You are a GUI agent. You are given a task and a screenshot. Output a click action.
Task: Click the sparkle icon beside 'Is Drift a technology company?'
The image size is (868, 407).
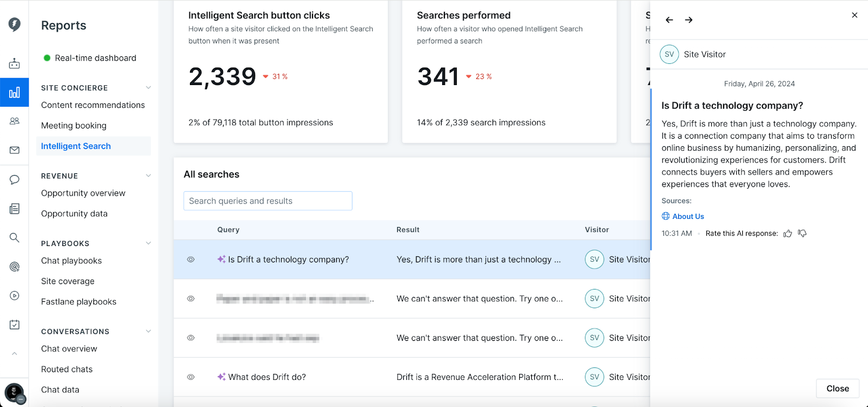(x=221, y=259)
